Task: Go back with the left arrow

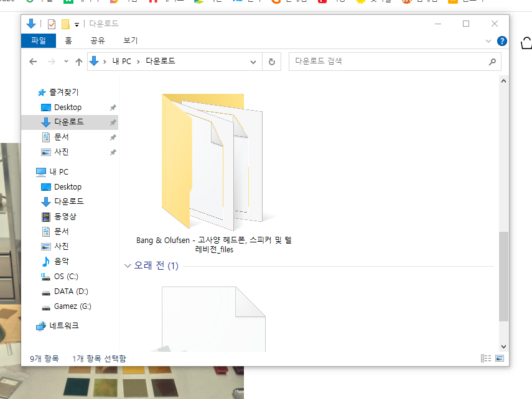Action: pyautogui.click(x=33, y=62)
